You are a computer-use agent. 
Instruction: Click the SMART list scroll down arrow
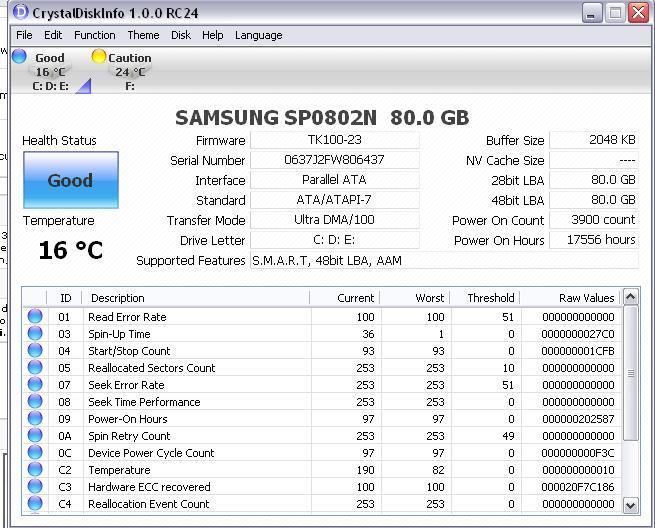(x=631, y=506)
